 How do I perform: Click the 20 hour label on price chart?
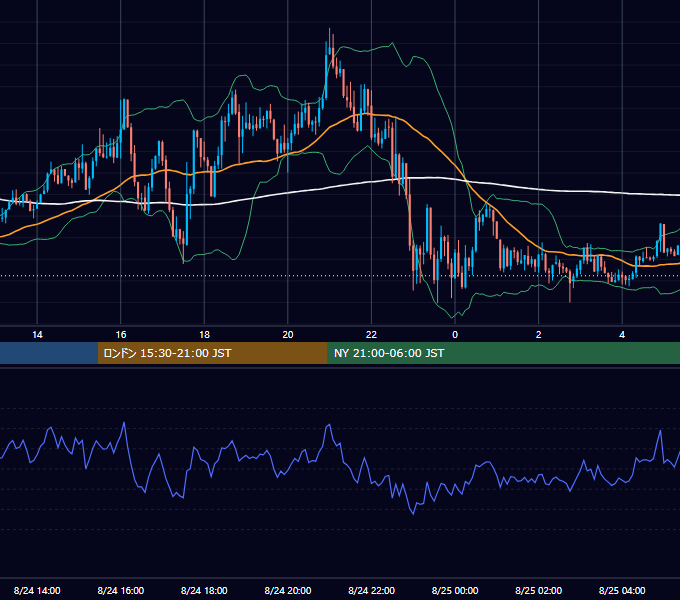(x=288, y=335)
